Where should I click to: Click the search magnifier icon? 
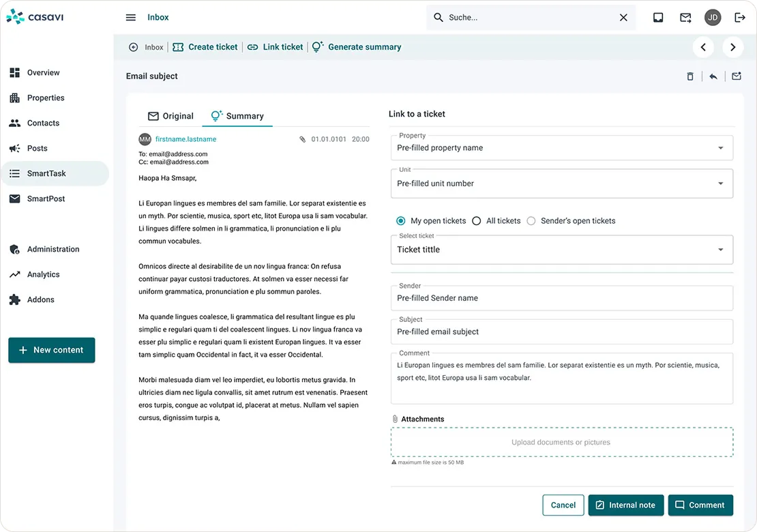click(438, 17)
